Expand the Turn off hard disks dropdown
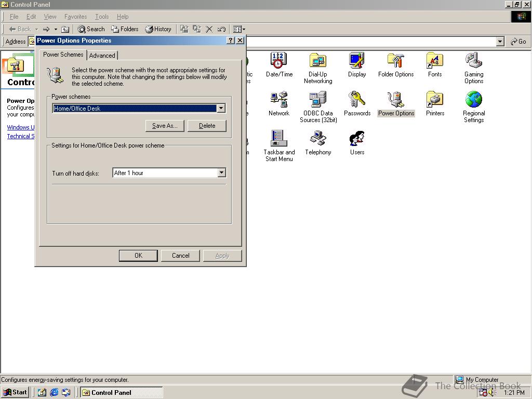 tap(221, 172)
